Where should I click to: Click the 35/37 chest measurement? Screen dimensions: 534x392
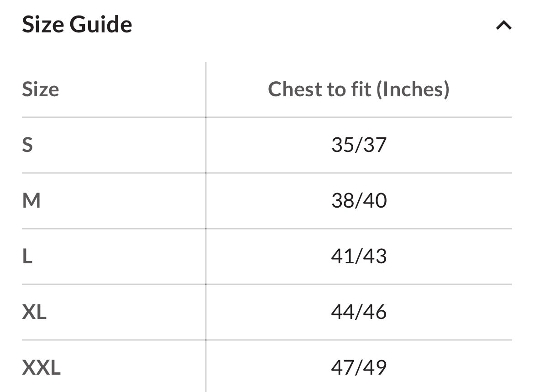(359, 145)
